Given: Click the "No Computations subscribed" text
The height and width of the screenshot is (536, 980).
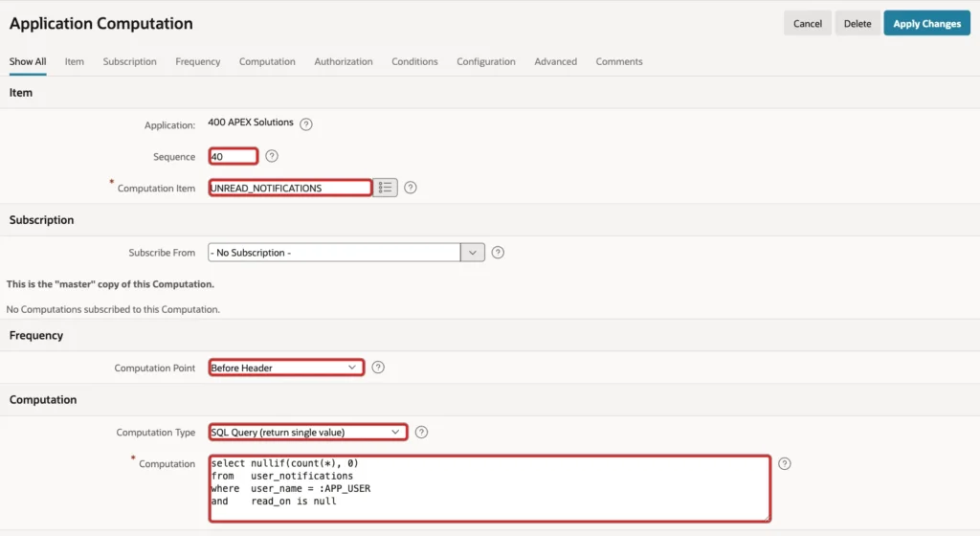Looking at the screenshot, I should (113, 309).
